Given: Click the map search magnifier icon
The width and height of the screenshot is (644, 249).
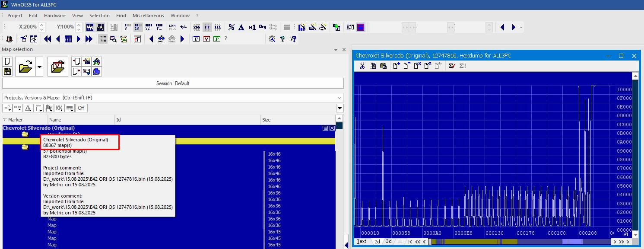Looking at the screenshot, I should [113, 39].
